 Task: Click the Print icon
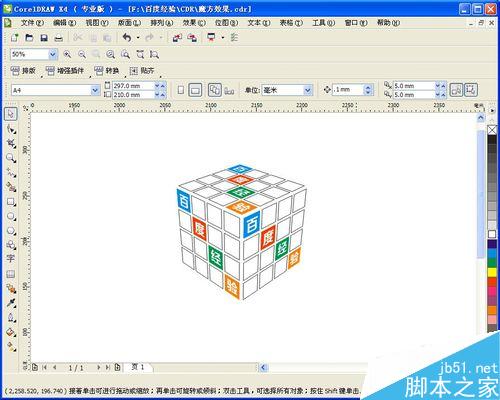(59, 38)
